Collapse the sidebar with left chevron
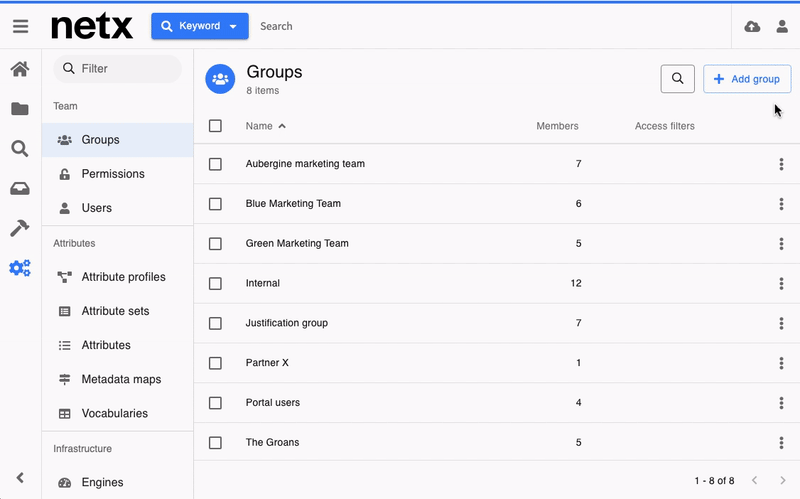This screenshot has width=800, height=499. [x=20, y=478]
